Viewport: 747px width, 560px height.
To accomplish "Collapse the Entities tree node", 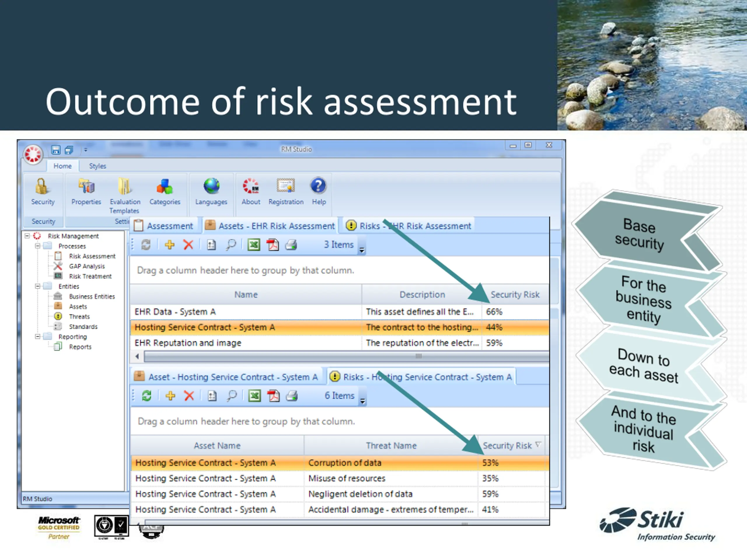I will (x=38, y=286).
